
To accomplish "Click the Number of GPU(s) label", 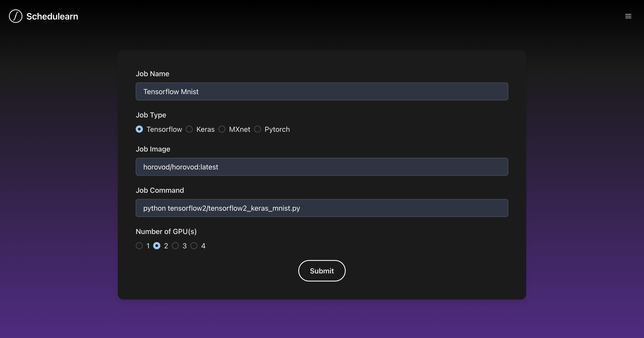I will (166, 232).
